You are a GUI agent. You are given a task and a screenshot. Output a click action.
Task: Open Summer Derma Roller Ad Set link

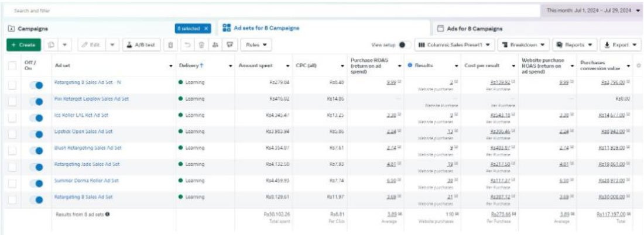[x=87, y=181]
